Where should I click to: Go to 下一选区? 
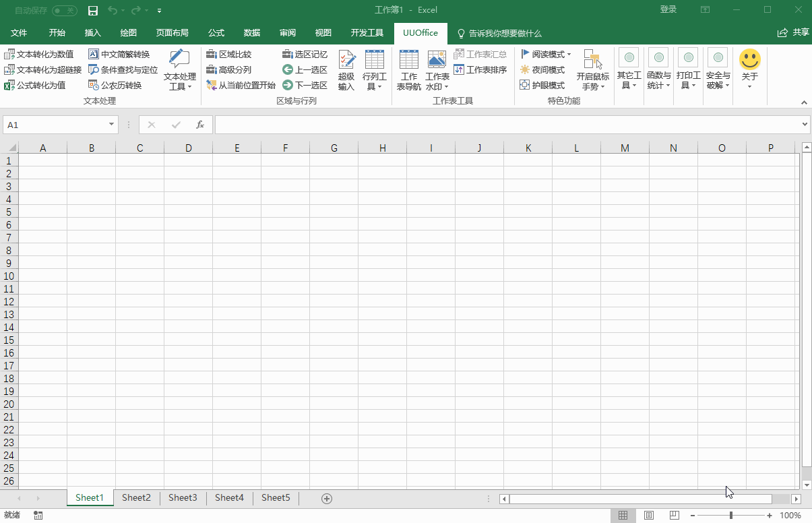point(305,85)
